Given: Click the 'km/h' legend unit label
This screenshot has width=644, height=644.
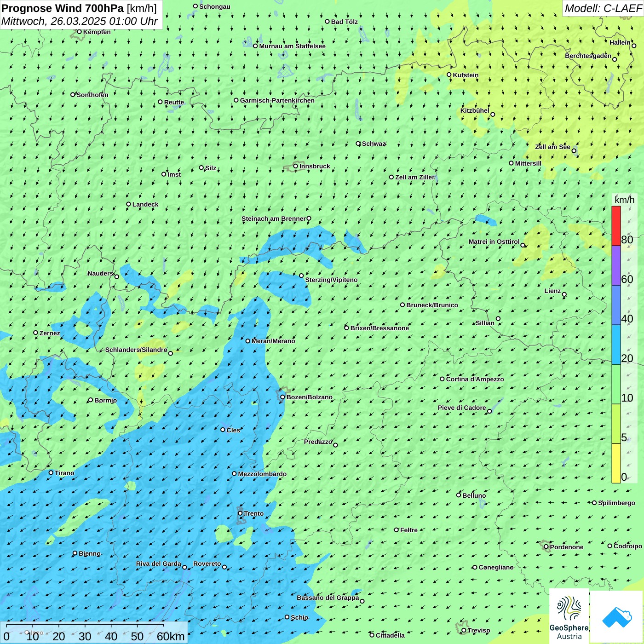Looking at the screenshot, I should point(624,200).
